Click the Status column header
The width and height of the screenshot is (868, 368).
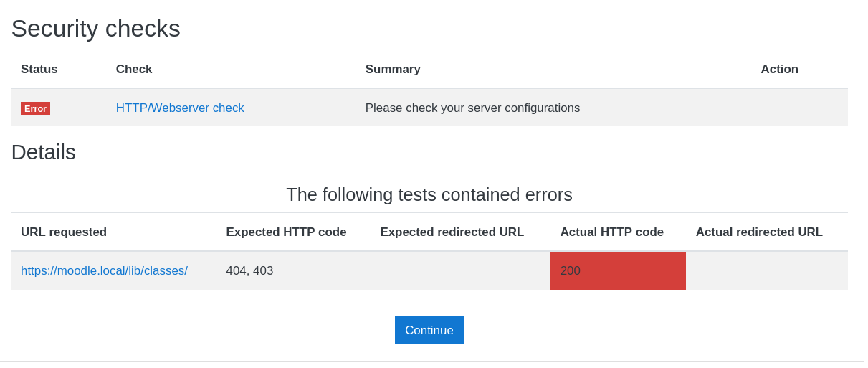click(x=39, y=70)
